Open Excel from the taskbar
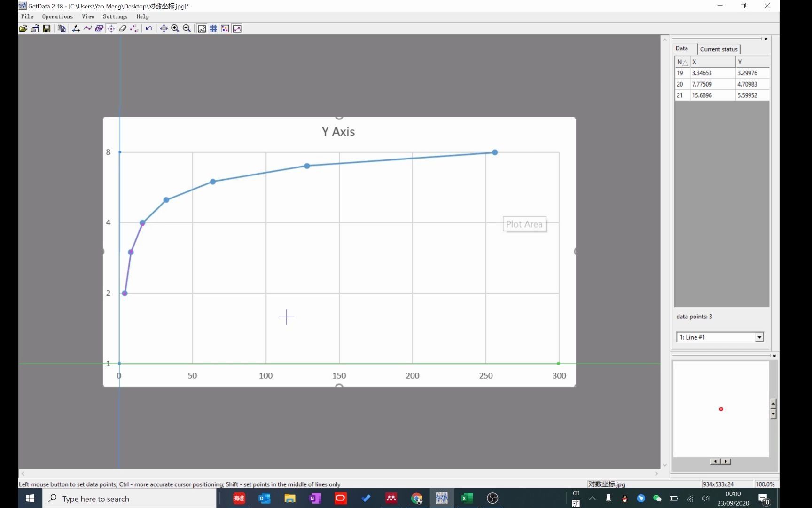The width and height of the screenshot is (812, 508). pyautogui.click(x=467, y=498)
